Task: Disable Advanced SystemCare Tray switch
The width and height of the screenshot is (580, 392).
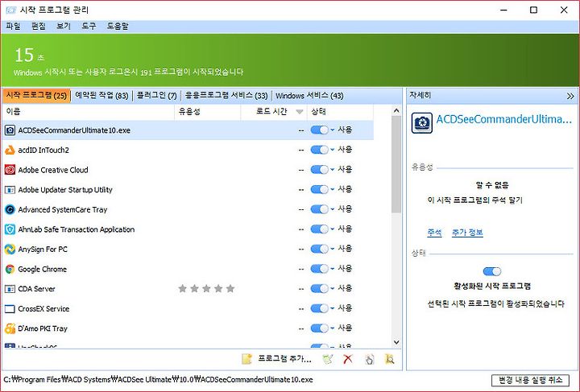Action: pyautogui.click(x=320, y=209)
